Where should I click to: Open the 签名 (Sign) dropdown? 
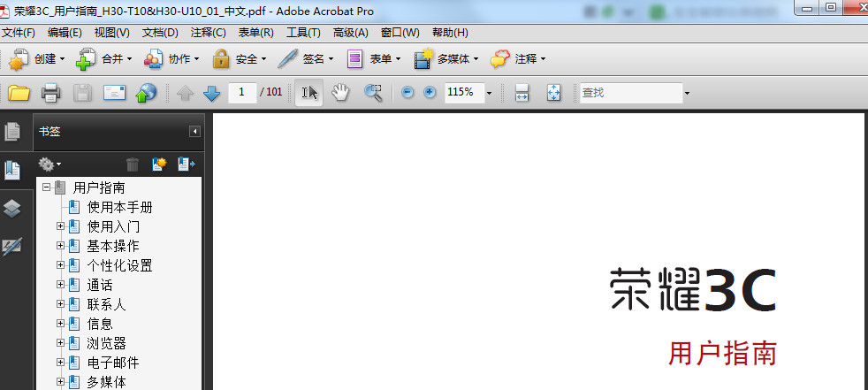[x=306, y=58]
